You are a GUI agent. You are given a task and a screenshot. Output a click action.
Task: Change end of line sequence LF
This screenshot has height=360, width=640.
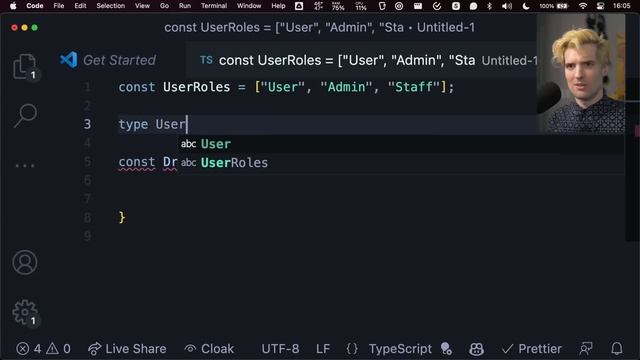[x=322, y=349]
